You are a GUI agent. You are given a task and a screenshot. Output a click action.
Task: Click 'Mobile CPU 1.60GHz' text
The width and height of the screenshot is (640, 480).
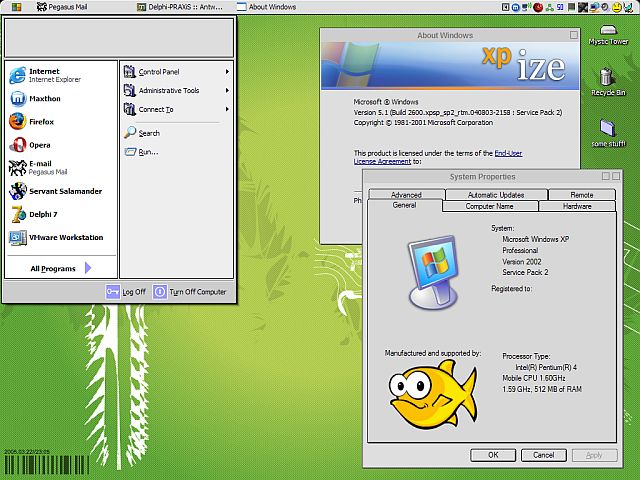[x=533, y=378]
